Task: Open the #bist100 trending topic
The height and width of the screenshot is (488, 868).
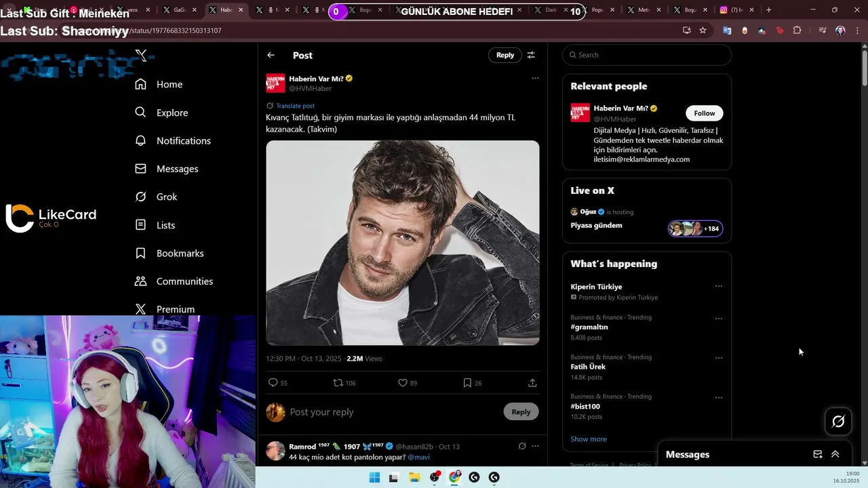Action: tap(585, 407)
